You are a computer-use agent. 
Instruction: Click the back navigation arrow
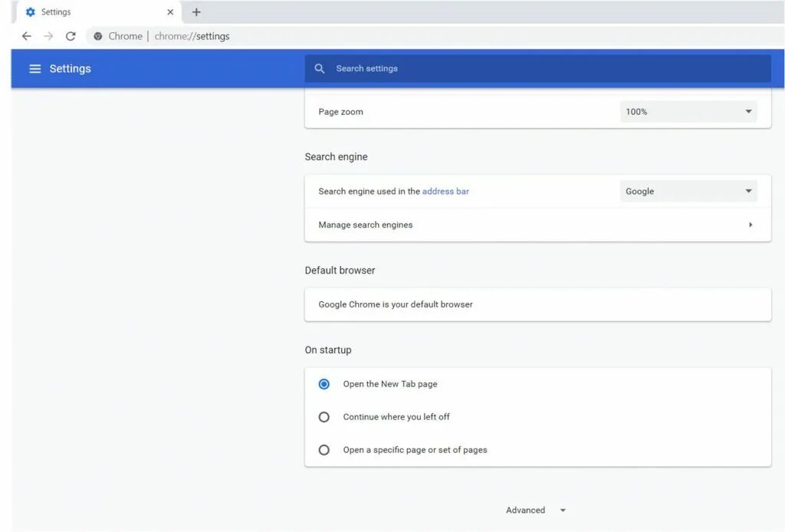[x=27, y=36]
